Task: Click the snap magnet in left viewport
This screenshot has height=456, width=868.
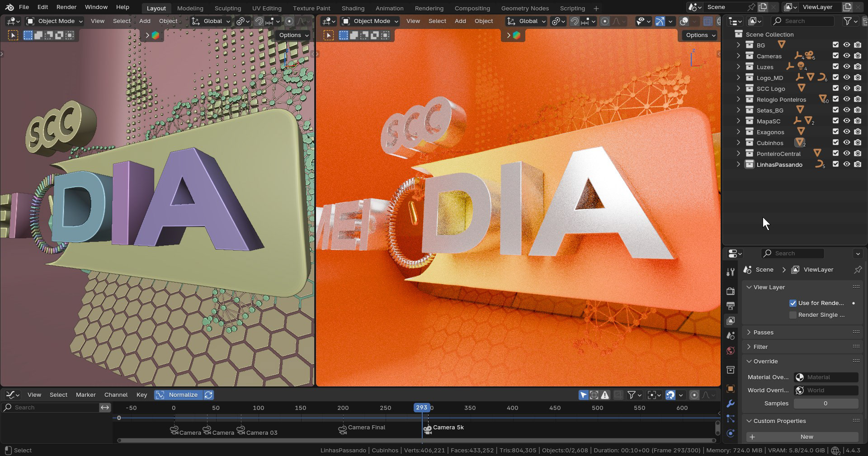Action: tap(259, 21)
